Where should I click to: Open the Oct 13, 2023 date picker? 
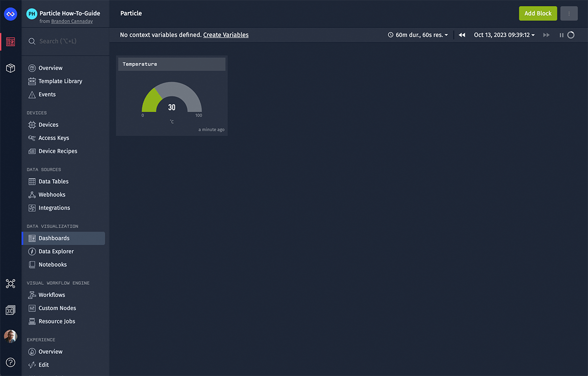pyautogui.click(x=504, y=35)
